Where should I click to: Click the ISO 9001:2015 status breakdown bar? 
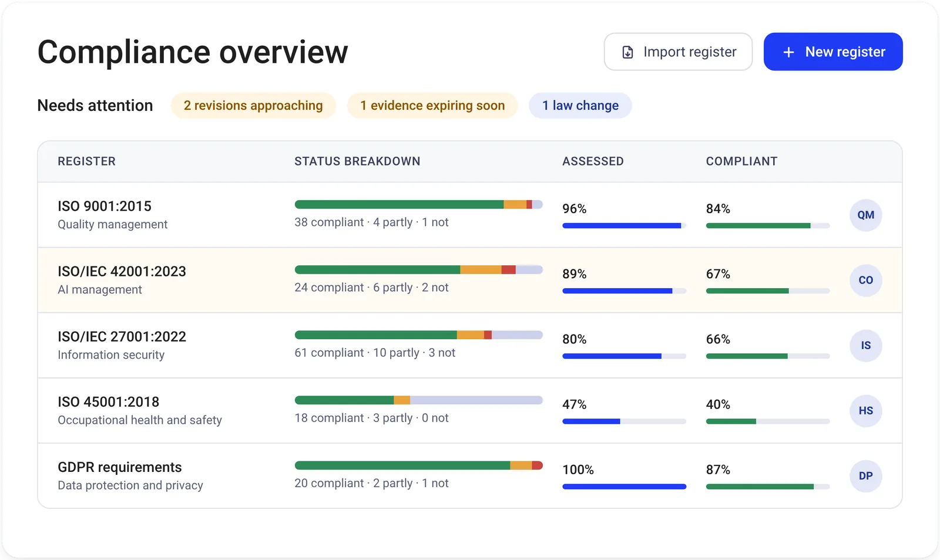pyautogui.click(x=418, y=204)
